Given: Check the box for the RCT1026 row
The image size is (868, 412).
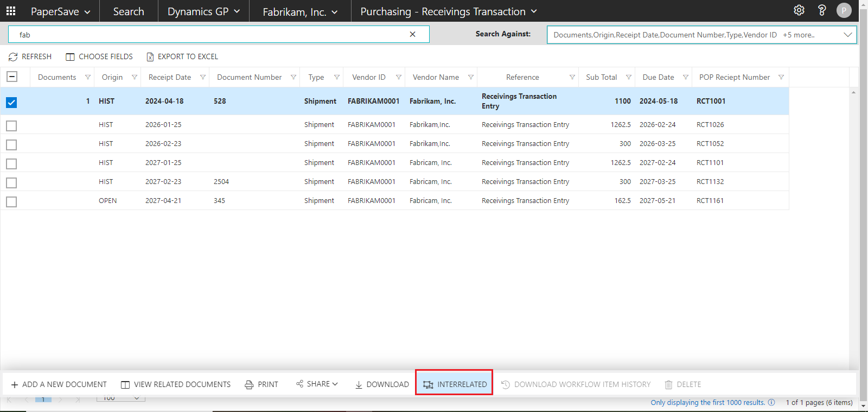Looking at the screenshot, I should 11,126.
